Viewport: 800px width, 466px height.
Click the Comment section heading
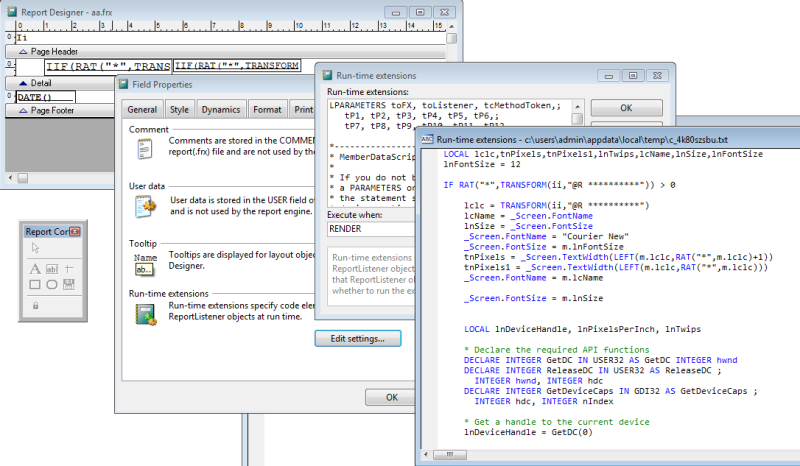(x=148, y=130)
